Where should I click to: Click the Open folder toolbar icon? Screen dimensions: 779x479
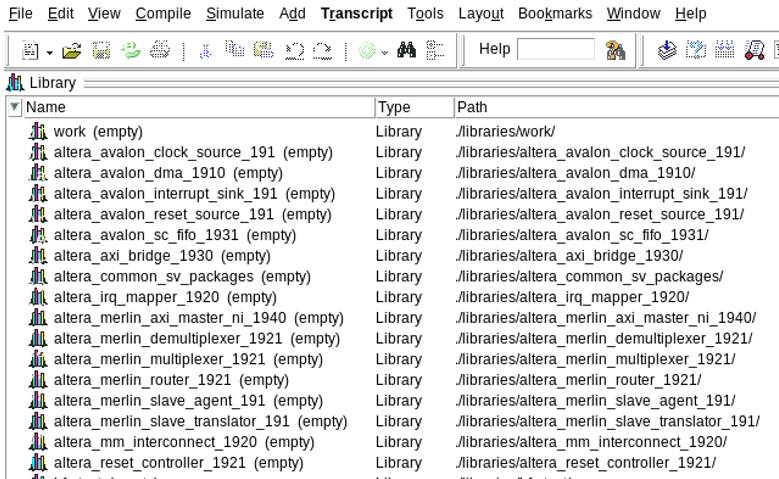(x=72, y=51)
